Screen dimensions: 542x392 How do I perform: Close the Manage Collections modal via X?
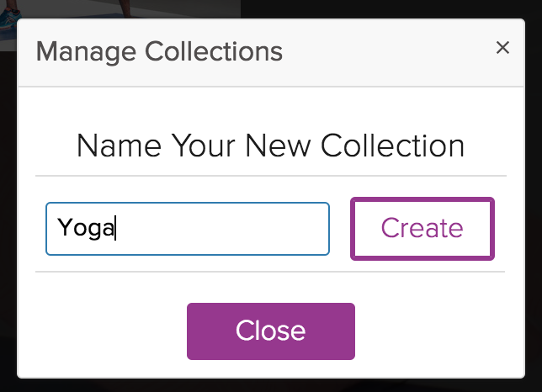(x=502, y=48)
